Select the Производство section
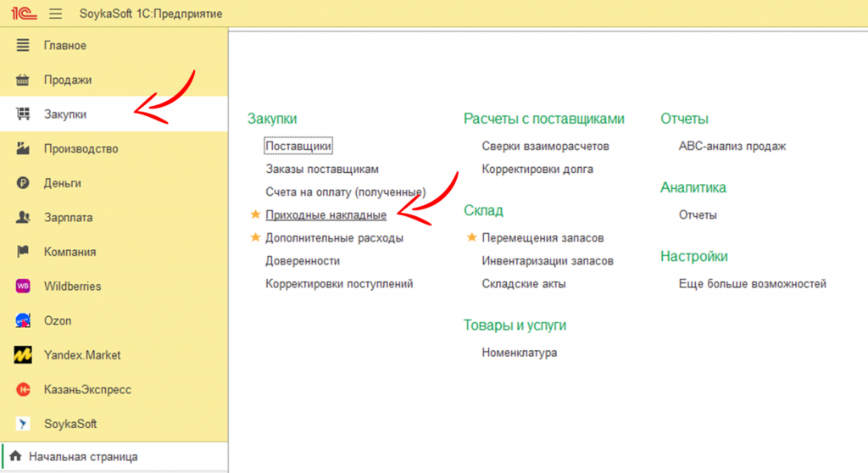 point(81,149)
